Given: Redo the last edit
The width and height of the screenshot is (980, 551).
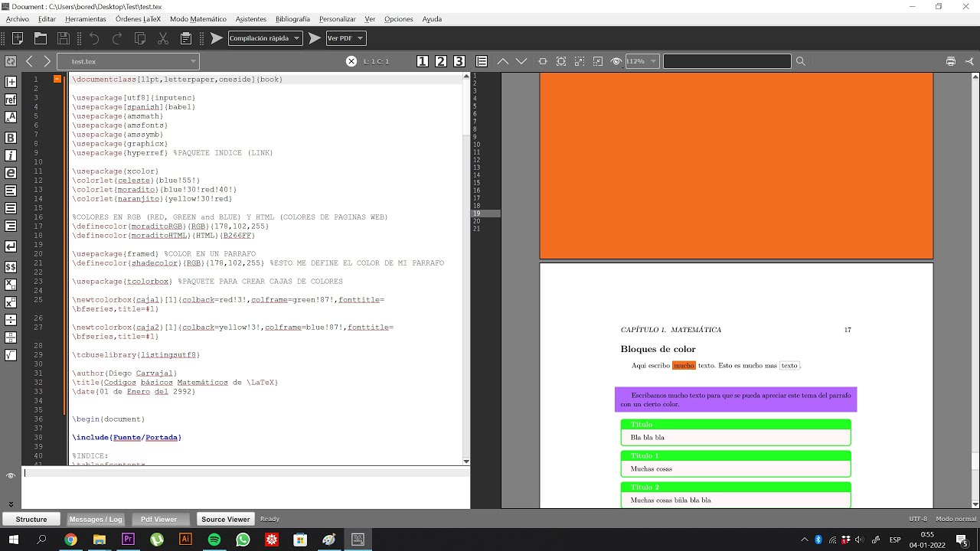Looking at the screenshot, I should point(117,38).
